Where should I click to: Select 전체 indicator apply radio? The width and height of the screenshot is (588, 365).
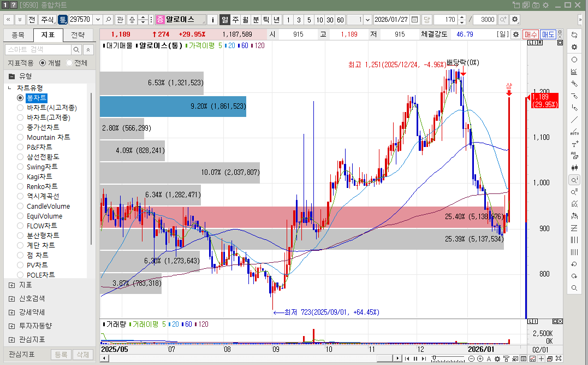pos(69,63)
